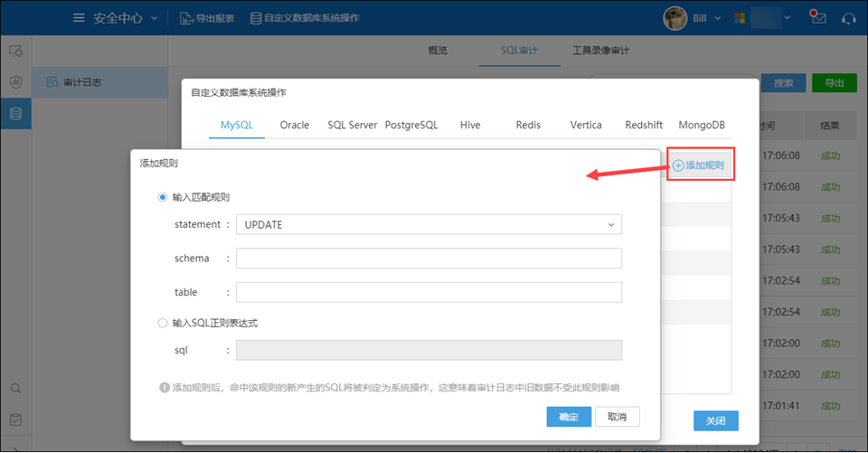Open the statement dropdown showing UPDATE
Viewport: 868px width, 453px height.
429,224
